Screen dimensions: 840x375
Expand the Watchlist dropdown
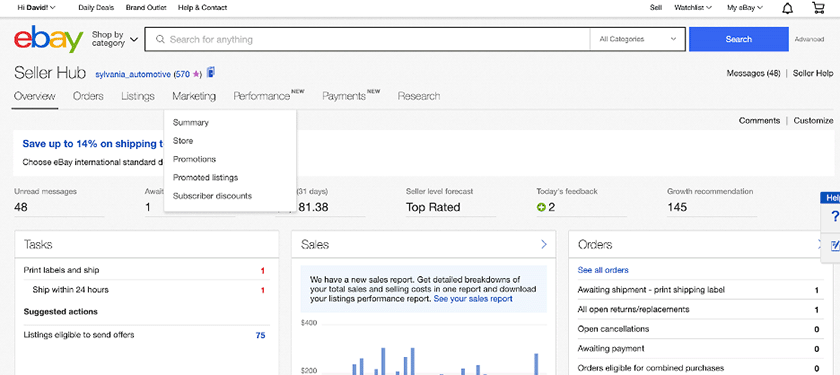(x=693, y=8)
